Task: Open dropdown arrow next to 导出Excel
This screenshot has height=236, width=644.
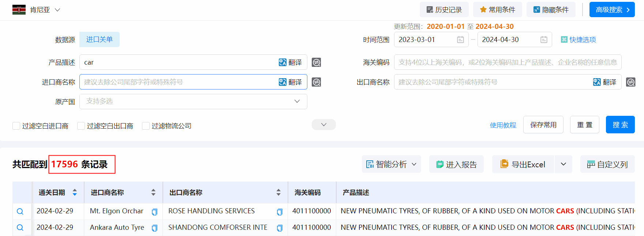Action: pos(563,164)
